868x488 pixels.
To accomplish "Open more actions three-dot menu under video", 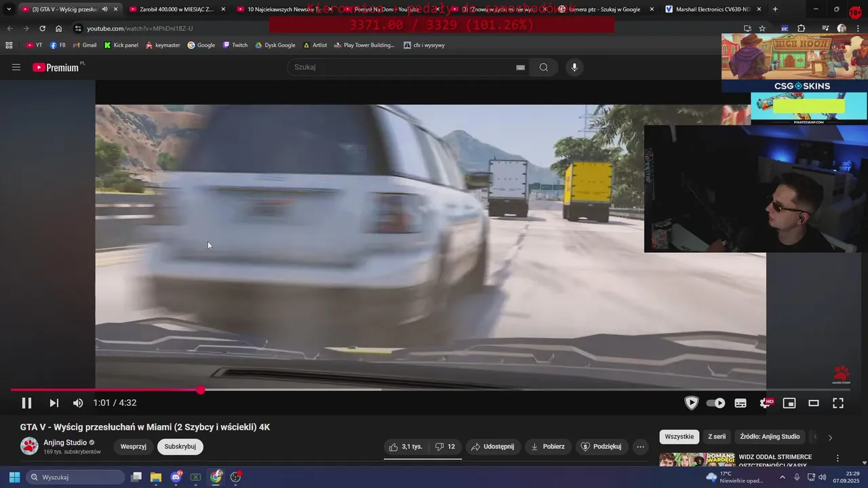I will coord(640,447).
